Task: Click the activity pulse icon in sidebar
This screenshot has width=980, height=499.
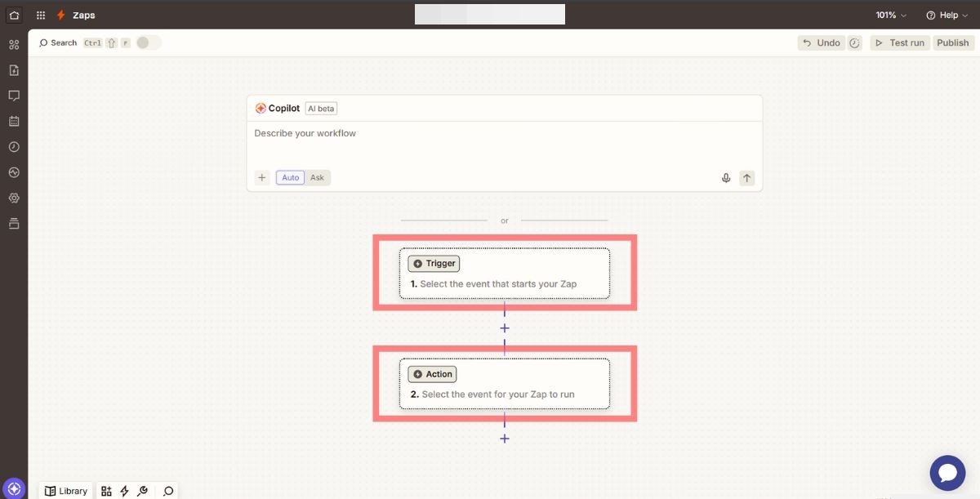Action: [14, 172]
